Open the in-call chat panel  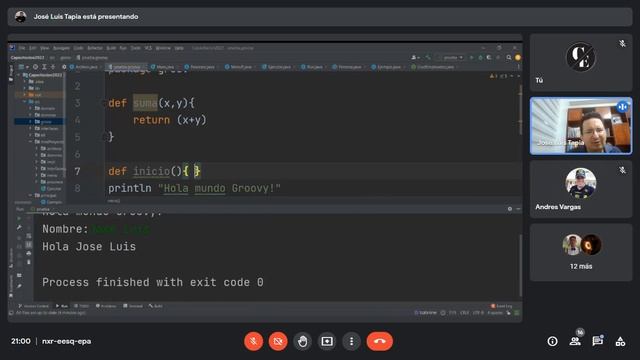tap(598, 341)
